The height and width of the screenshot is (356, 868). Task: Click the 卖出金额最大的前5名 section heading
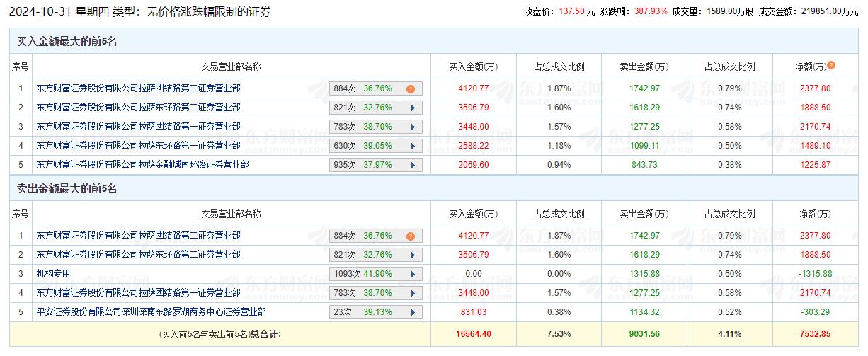coord(67,189)
